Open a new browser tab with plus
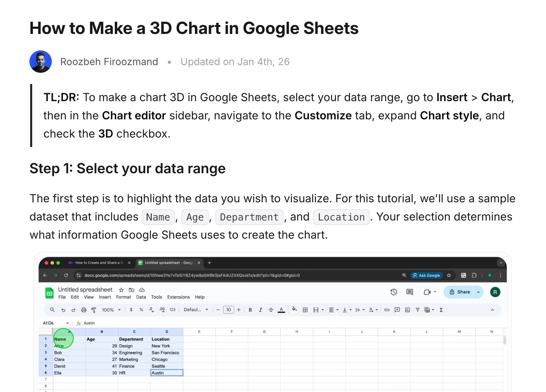This screenshot has height=392, width=546. coord(210,263)
